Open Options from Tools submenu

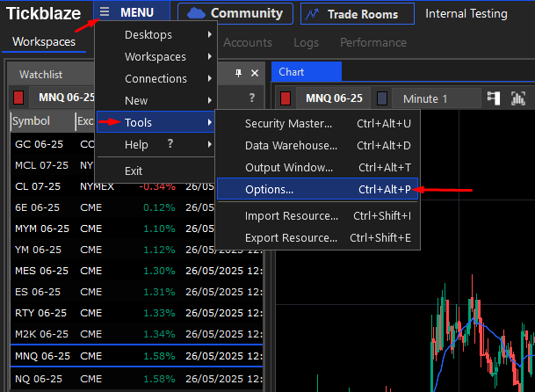coord(317,189)
